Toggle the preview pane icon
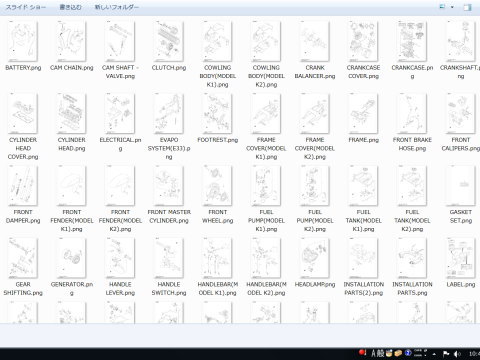 (x=467, y=7)
